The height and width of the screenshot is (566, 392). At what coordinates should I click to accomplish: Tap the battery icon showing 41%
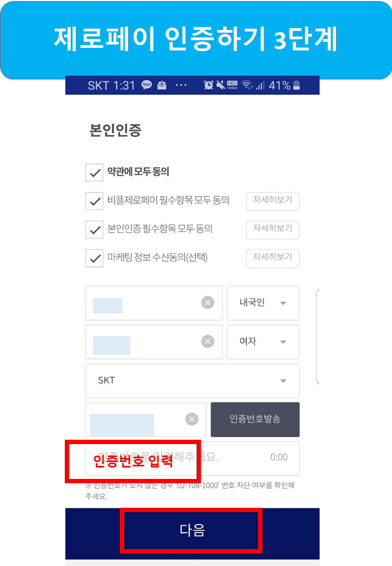point(296,85)
